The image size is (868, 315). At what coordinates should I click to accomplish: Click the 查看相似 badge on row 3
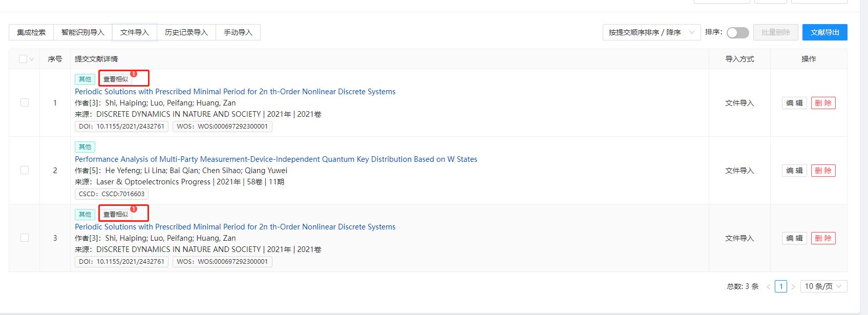tap(116, 215)
